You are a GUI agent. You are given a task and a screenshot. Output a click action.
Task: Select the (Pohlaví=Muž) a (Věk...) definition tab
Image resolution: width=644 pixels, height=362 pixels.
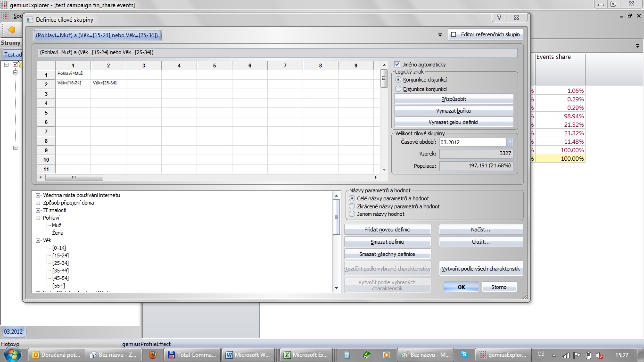coord(98,35)
